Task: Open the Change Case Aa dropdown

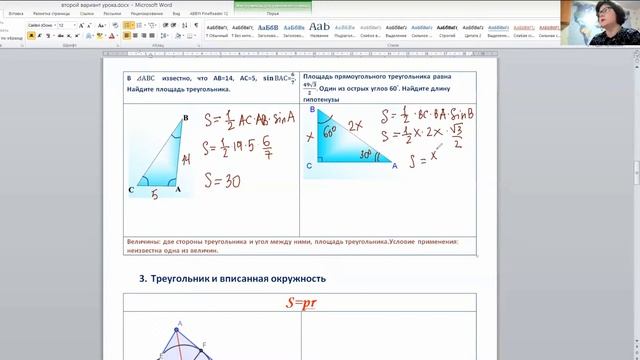Action: coord(101,25)
